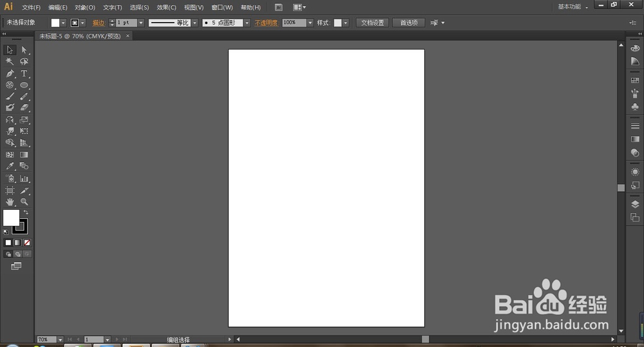Select the Type (T) tool
Viewport: 644px width, 347px height.
tap(24, 73)
